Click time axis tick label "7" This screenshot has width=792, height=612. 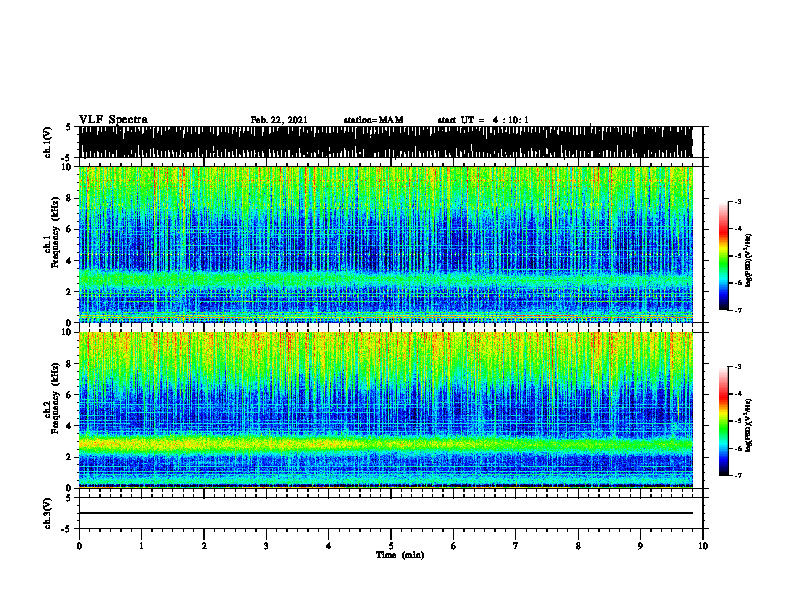click(x=516, y=546)
